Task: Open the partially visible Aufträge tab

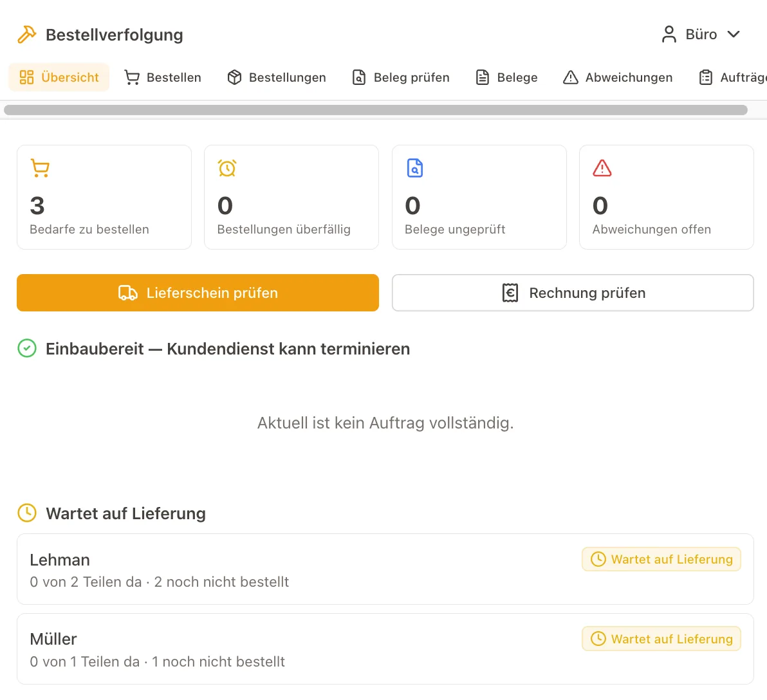Action: pos(732,77)
